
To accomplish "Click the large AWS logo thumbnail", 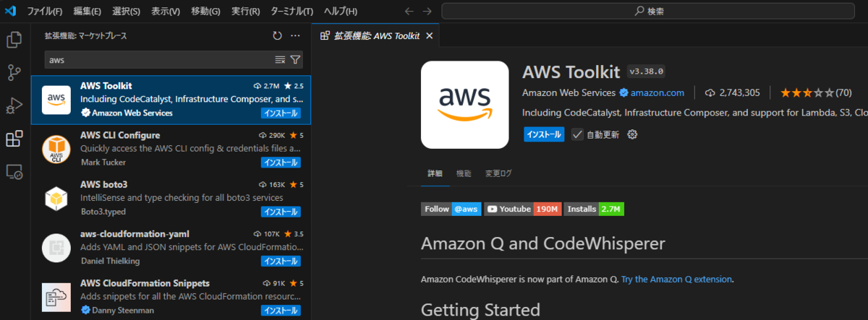I will point(464,104).
